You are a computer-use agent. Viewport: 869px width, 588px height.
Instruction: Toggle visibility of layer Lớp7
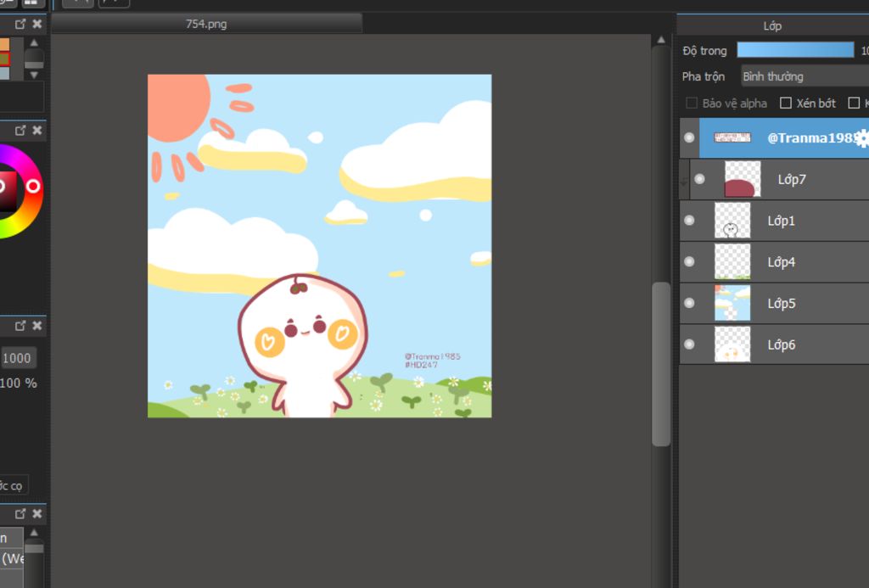[699, 179]
